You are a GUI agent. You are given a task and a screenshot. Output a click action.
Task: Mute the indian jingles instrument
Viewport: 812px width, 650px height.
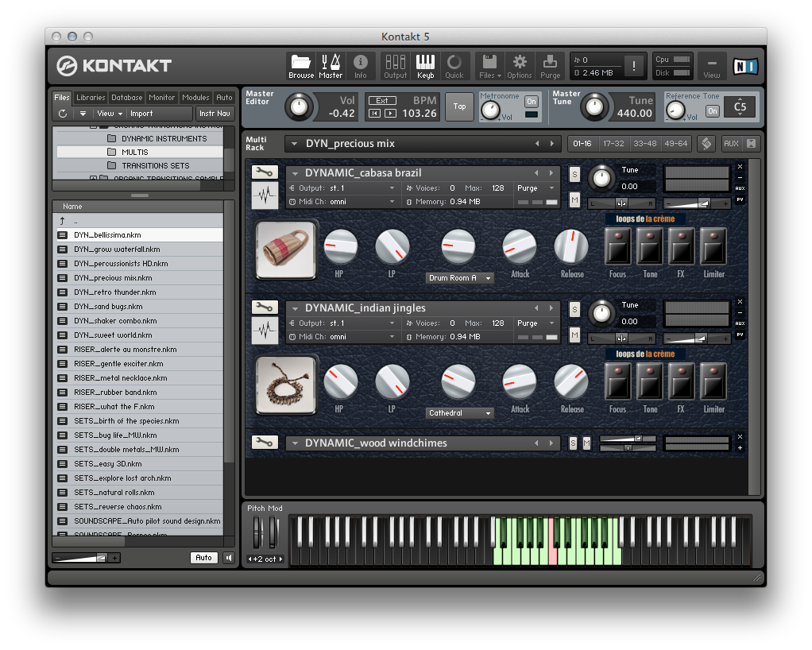(574, 335)
